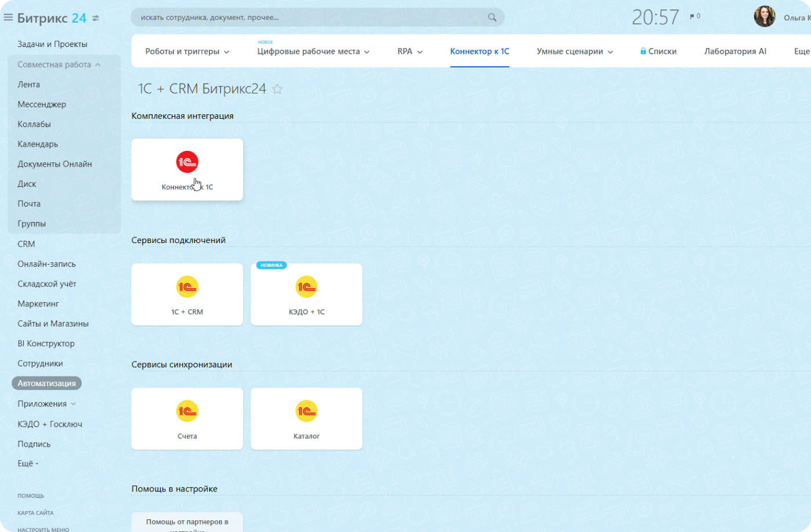The image size is (811, 532).
Task: Open Лента in sidebar
Action: coord(28,84)
